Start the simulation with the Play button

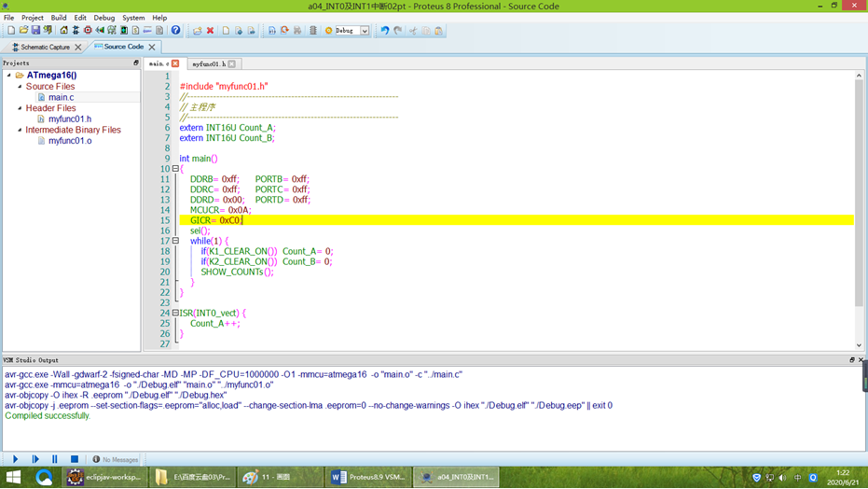[16, 459]
